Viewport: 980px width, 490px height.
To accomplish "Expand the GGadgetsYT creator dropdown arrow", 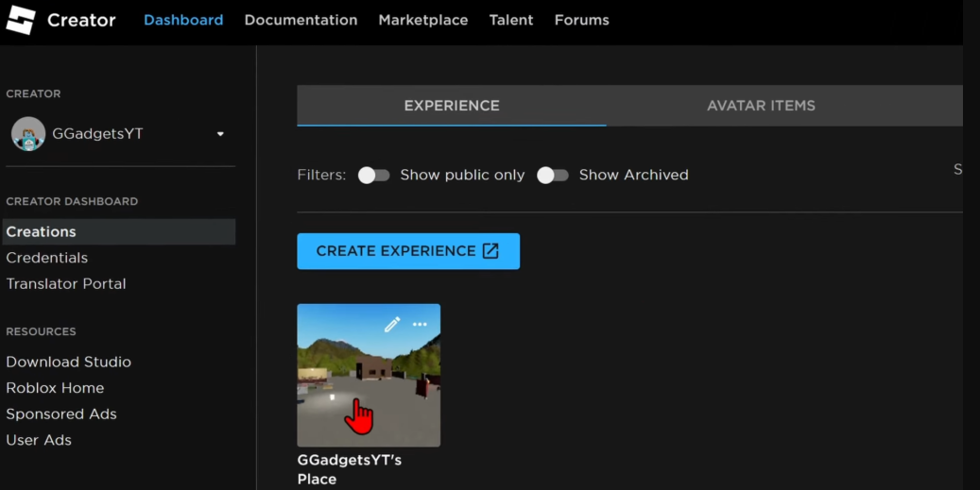I will tap(220, 134).
